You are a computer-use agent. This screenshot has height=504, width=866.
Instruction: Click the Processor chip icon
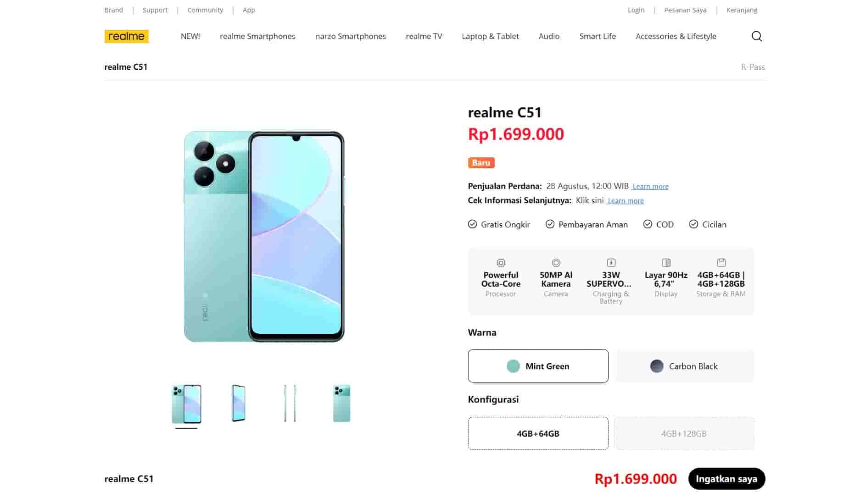pos(501,263)
